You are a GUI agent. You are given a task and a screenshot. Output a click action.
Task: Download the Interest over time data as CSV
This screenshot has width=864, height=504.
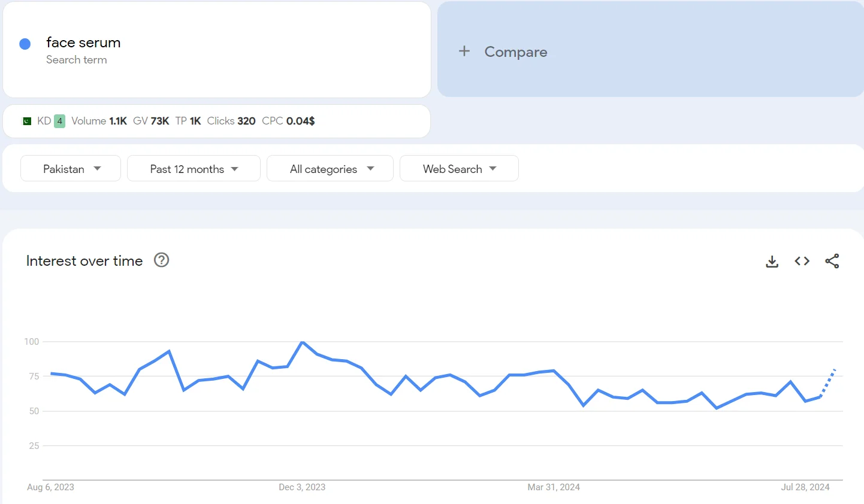click(x=772, y=261)
